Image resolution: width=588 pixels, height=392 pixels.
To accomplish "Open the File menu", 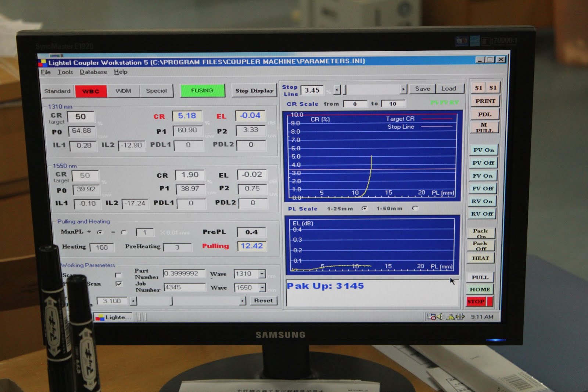I will pos(46,72).
